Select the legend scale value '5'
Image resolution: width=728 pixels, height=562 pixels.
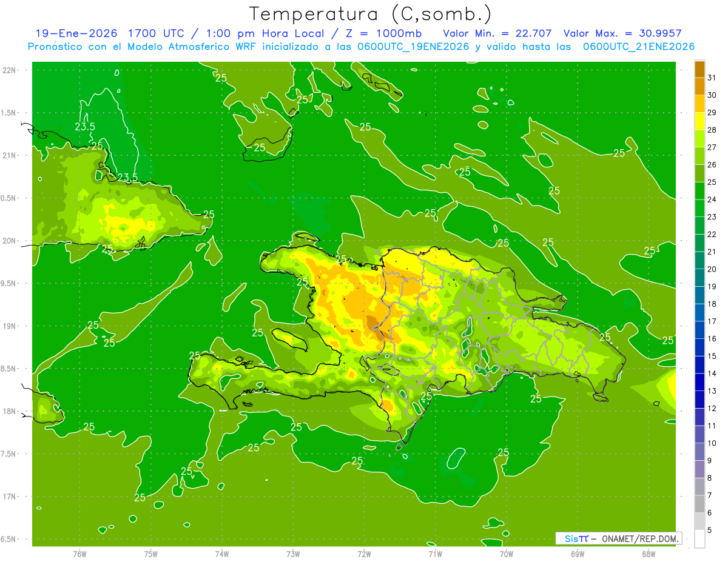coord(710,530)
